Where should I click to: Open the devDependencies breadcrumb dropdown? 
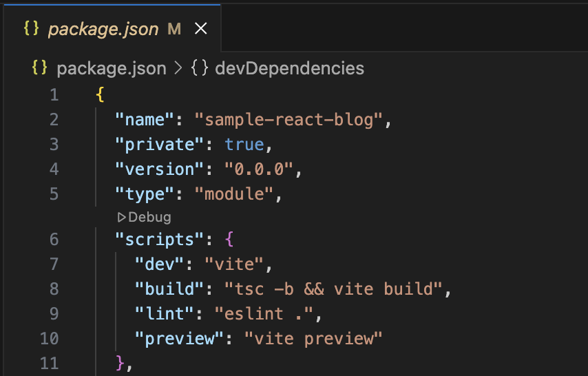tap(289, 68)
